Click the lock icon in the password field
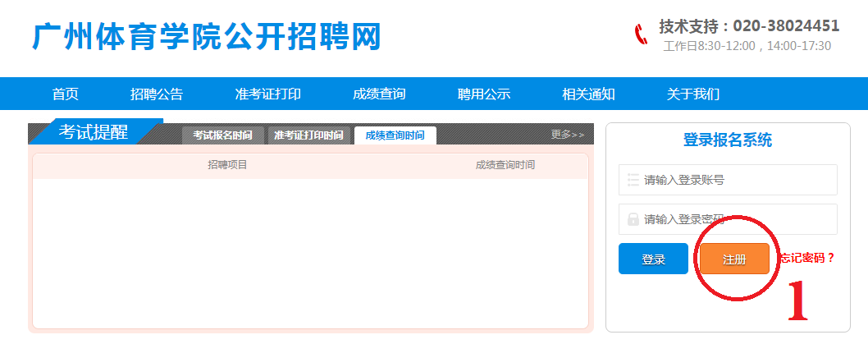Screen dimensions: 868x344 (633, 219)
